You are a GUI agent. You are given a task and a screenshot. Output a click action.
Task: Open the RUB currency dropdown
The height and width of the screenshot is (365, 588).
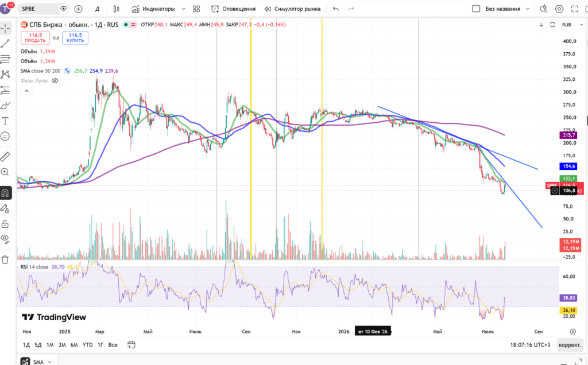(x=572, y=25)
